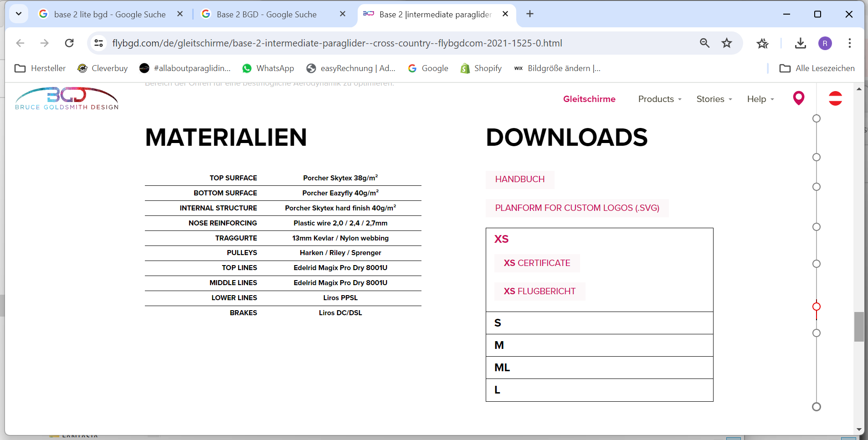This screenshot has height=440, width=868.
Task: Open the Bildgröße ändern bookmark
Action: pyautogui.click(x=557, y=68)
